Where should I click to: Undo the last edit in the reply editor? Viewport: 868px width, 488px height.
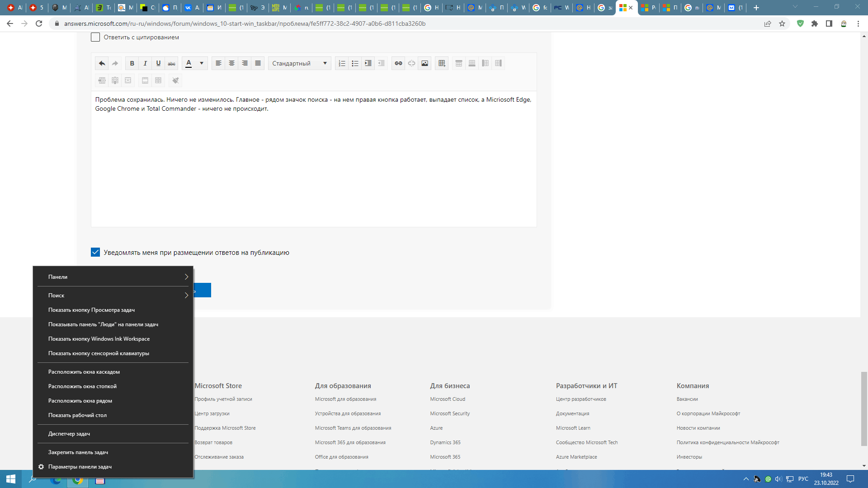click(x=102, y=63)
